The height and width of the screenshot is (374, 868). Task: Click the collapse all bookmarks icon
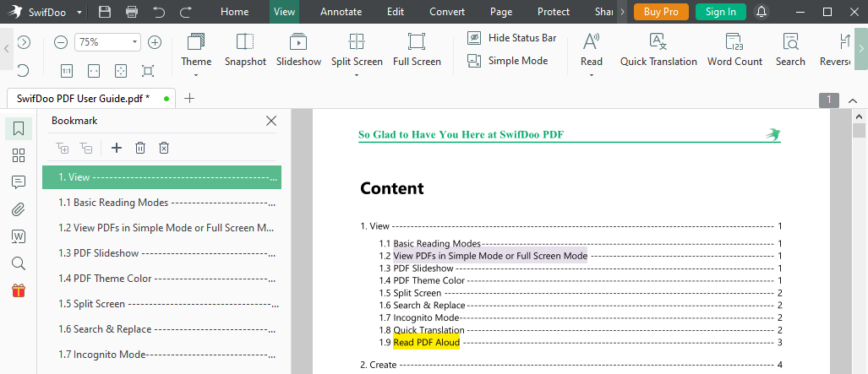86,148
